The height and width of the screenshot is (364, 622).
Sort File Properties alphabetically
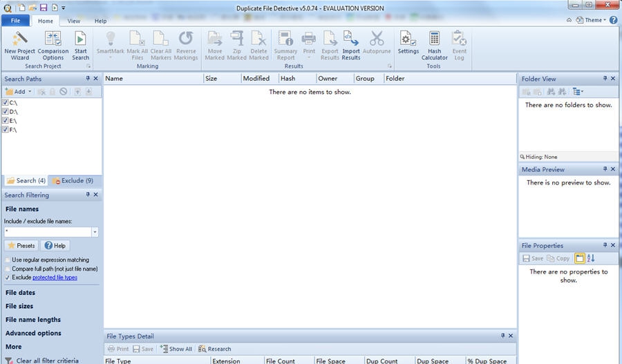click(591, 258)
